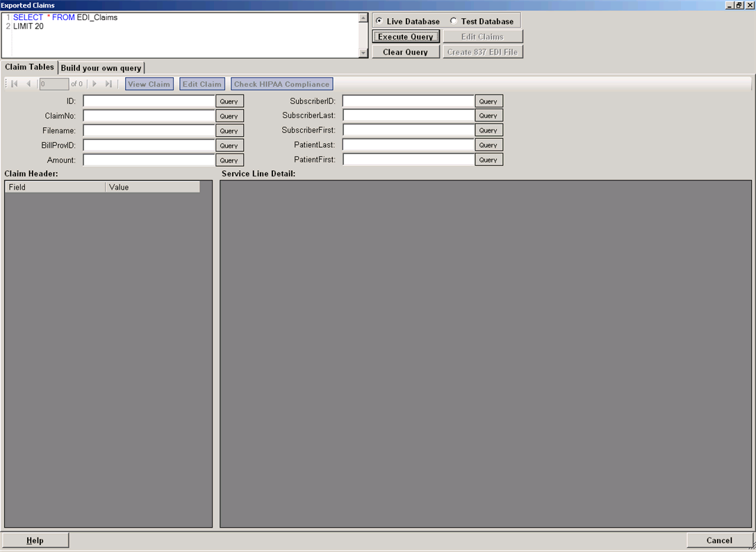756x552 pixels.
Task: Jump to the first claim record
Action: coord(13,83)
